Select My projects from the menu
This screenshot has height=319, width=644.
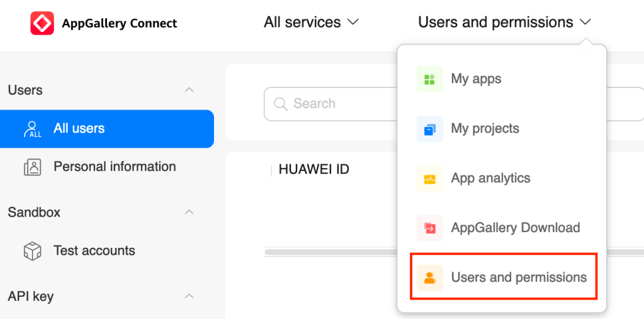[x=485, y=129]
